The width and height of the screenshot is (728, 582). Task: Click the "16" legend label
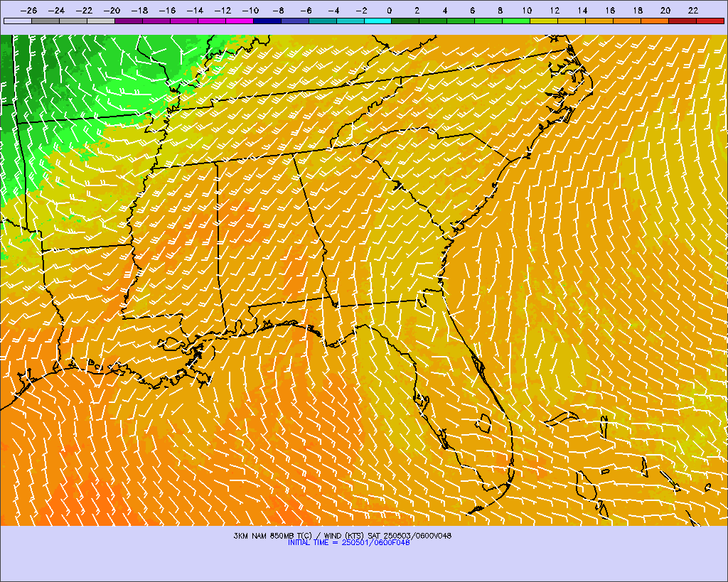610,10
